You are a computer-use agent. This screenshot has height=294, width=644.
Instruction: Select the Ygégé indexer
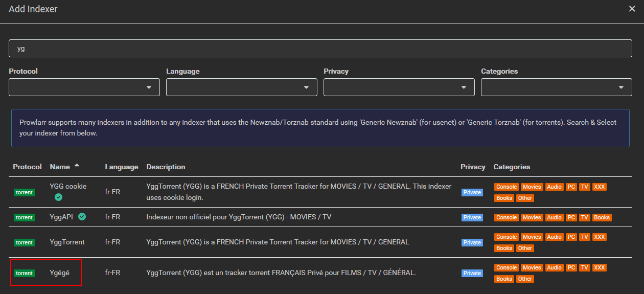(x=59, y=273)
